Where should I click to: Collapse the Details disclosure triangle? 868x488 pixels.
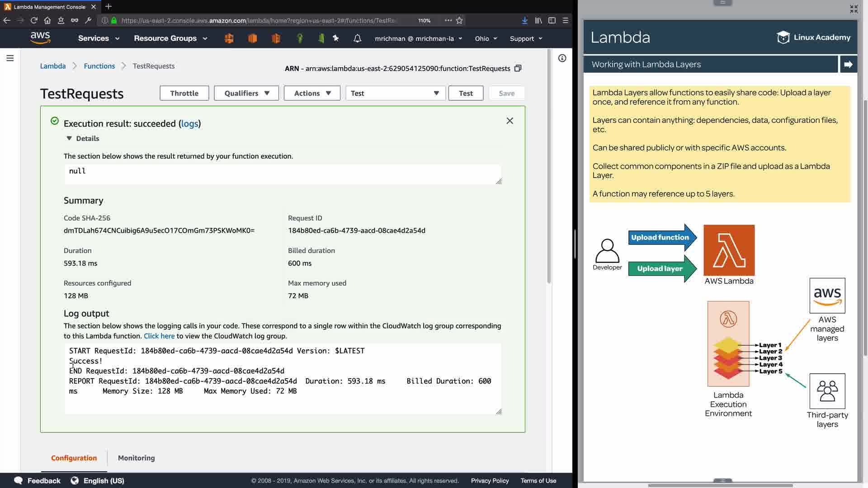tap(69, 139)
